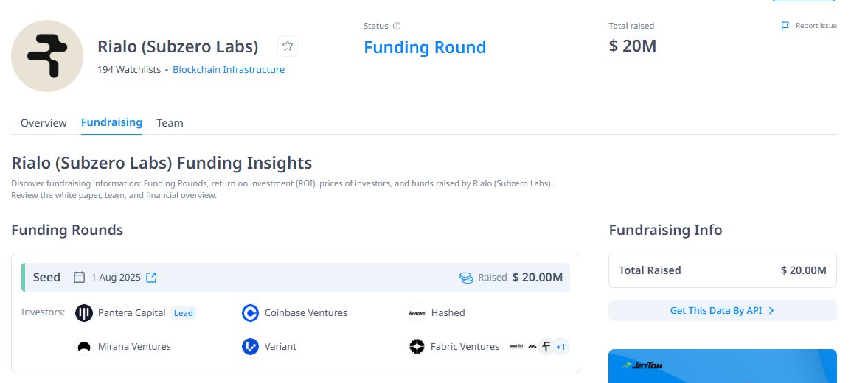
Task: Click the Variant investor logo
Action: click(250, 346)
